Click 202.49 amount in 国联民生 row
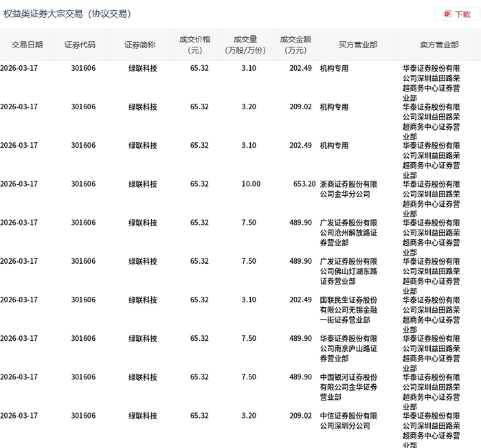The image size is (481, 448). point(300,300)
